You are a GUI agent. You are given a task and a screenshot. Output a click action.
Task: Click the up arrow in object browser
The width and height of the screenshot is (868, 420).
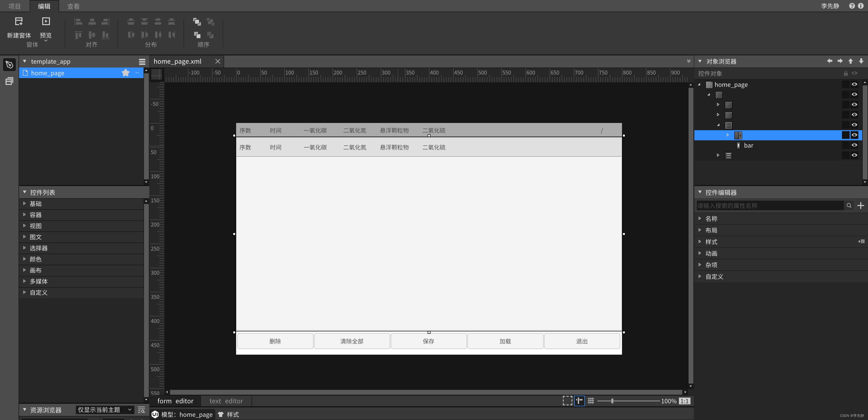[850, 61]
